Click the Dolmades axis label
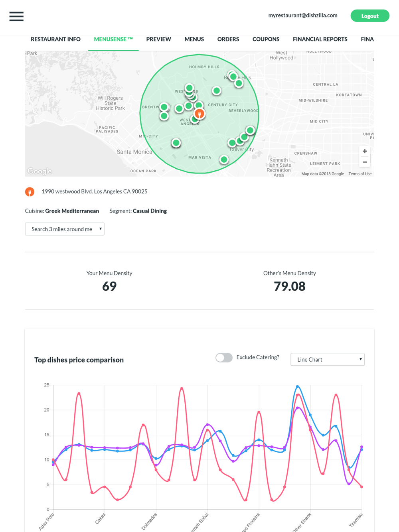 tap(149, 521)
